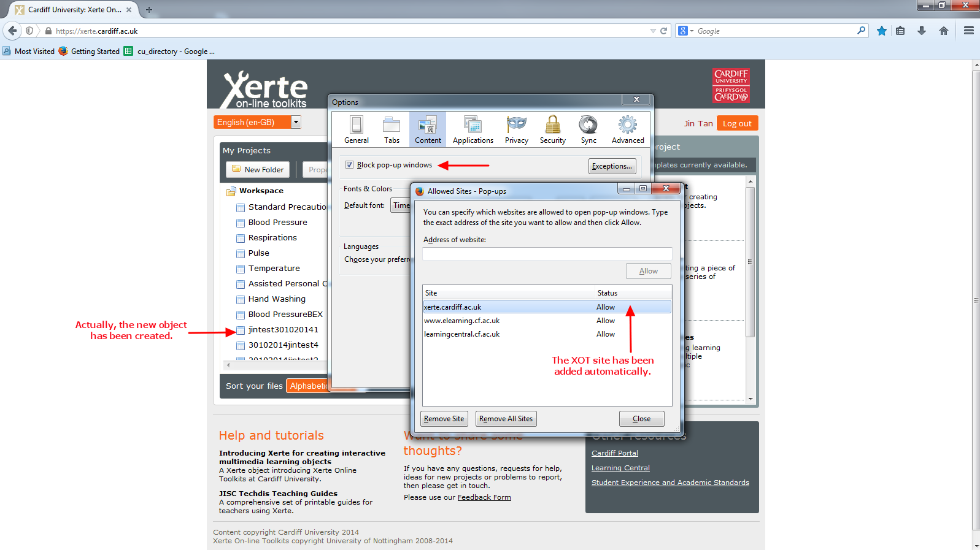Select Hand Washing project

click(x=277, y=299)
